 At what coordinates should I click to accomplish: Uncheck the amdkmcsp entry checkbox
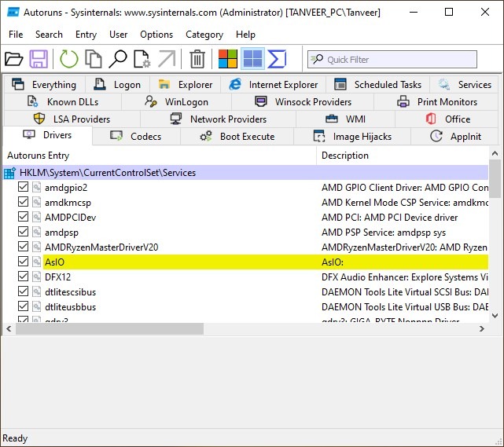coord(23,202)
